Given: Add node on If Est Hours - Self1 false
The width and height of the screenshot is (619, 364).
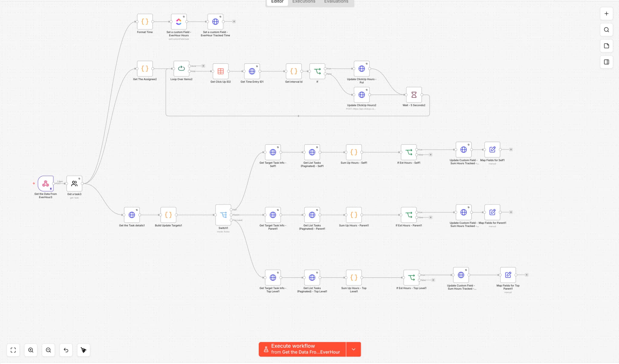Looking at the screenshot, I should (430, 155).
